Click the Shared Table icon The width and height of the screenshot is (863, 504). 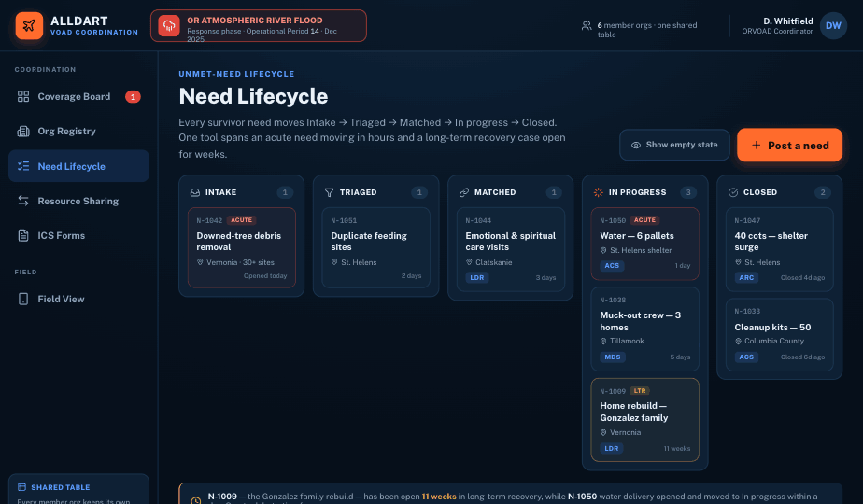coord(22,487)
